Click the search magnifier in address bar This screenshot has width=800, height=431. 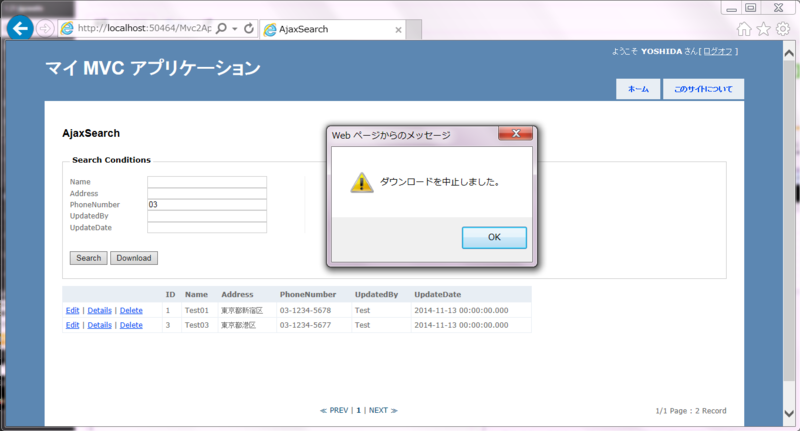(221, 29)
